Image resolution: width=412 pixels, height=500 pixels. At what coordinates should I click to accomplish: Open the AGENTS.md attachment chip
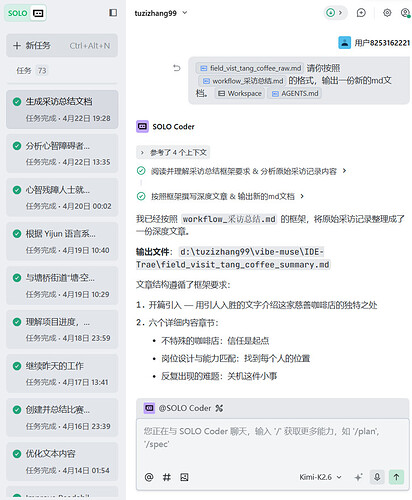click(295, 93)
